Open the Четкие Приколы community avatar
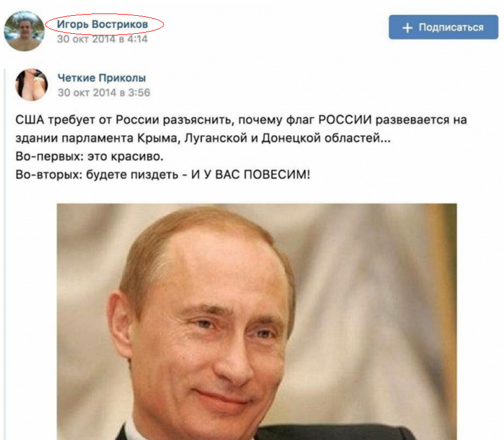The width and height of the screenshot is (504, 440). (x=32, y=85)
